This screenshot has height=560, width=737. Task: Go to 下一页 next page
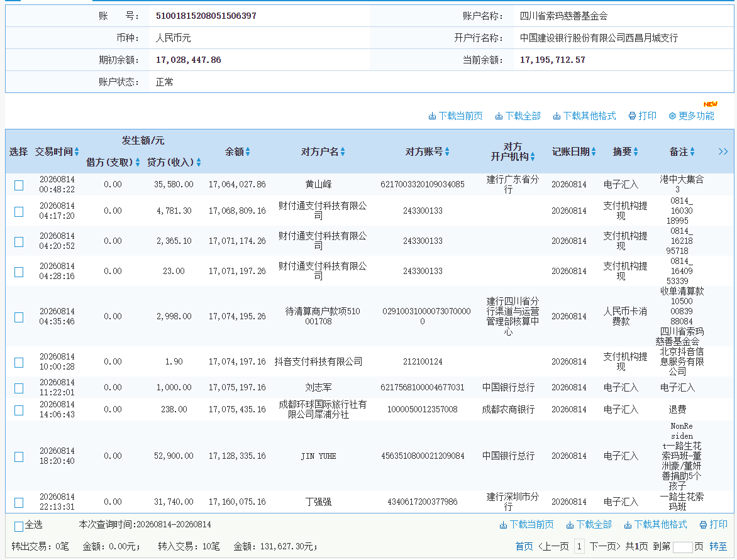pyautogui.click(x=605, y=546)
